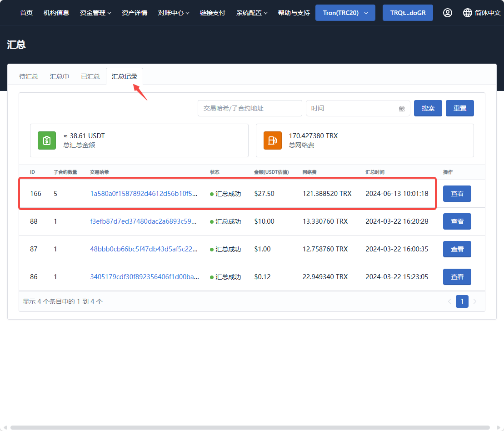Click the blue 搜索 button

coord(428,108)
